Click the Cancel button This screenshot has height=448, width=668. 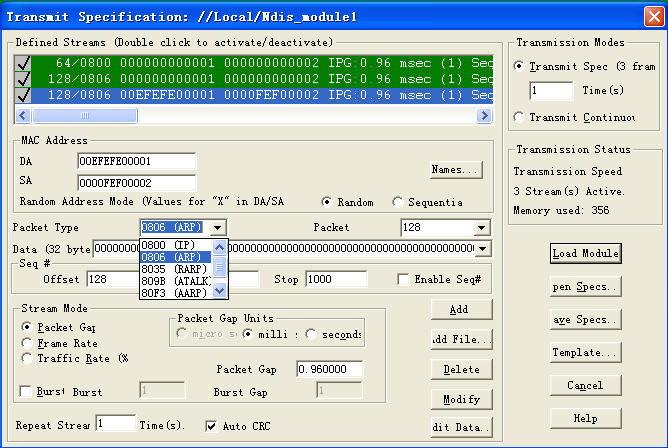coord(585,385)
